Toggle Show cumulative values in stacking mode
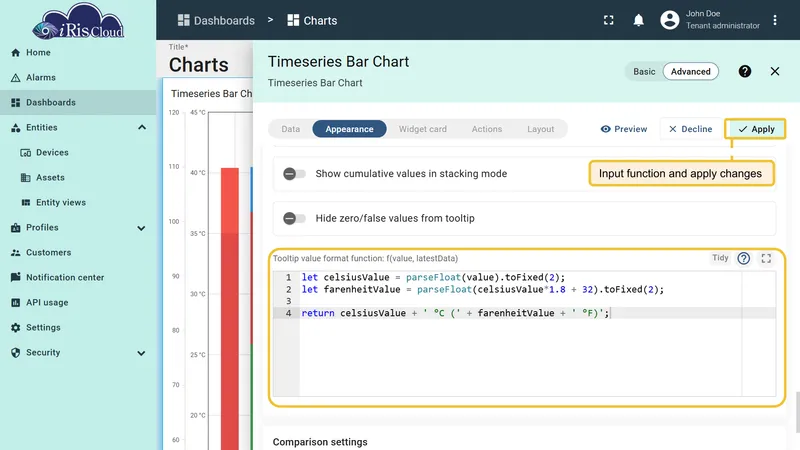This screenshot has height=450, width=800. [294, 173]
